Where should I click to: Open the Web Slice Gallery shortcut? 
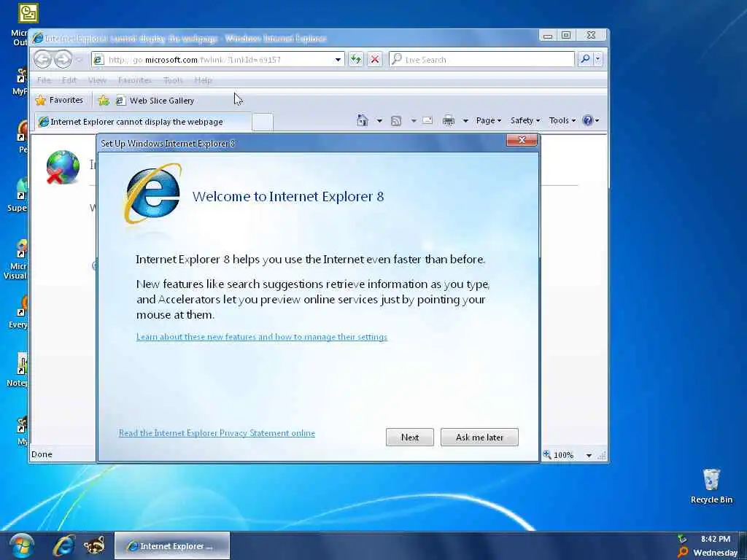click(x=155, y=101)
